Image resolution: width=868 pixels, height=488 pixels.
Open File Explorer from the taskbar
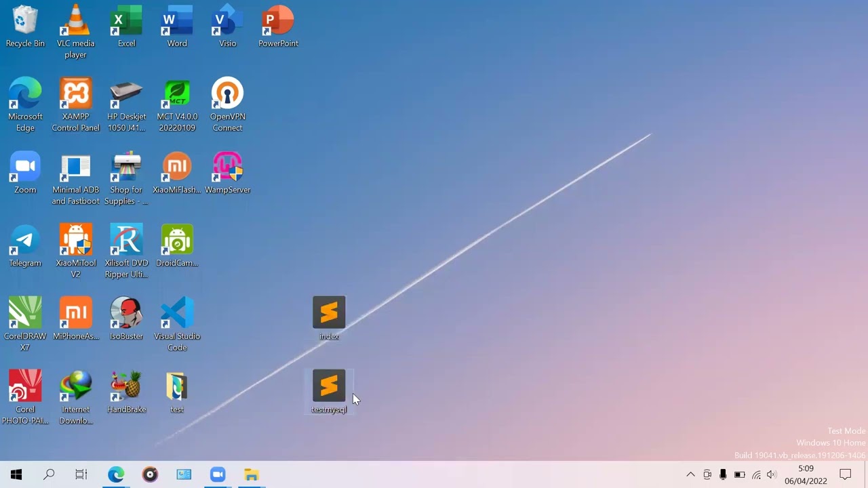[x=252, y=474]
